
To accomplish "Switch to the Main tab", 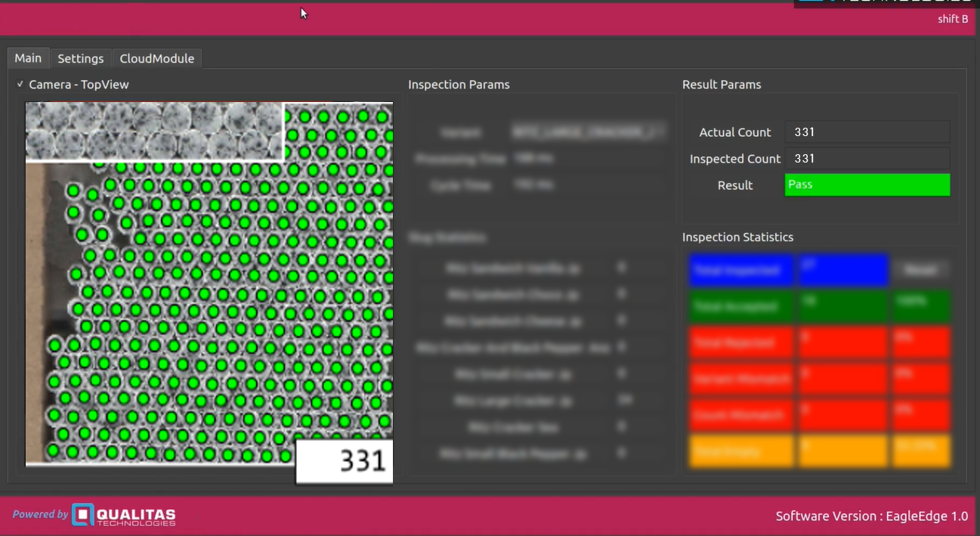I will tap(28, 58).
